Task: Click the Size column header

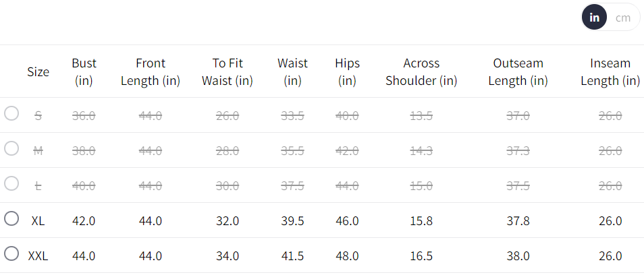Action: pos(38,71)
